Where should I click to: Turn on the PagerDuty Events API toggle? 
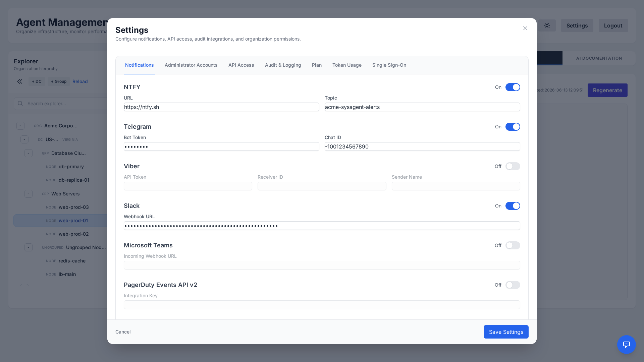pos(513,285)
